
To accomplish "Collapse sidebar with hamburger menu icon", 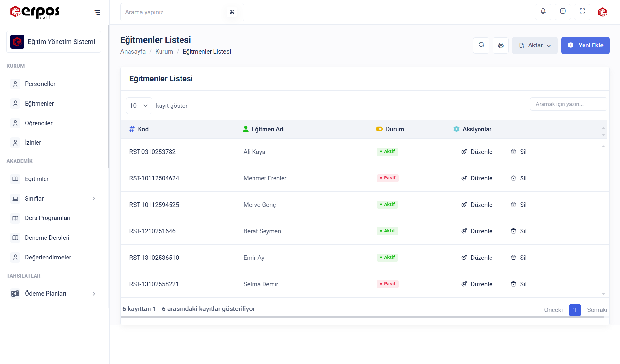I will tap(97, 13).
